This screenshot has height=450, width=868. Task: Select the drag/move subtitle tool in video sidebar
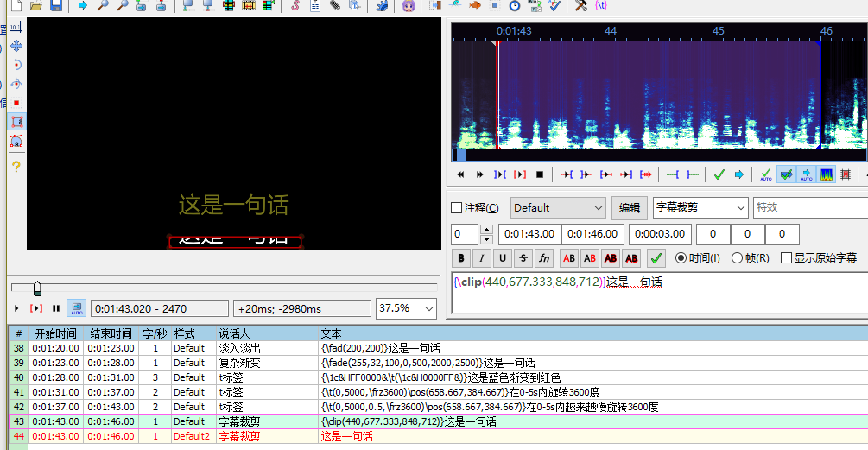click(16, 46)
